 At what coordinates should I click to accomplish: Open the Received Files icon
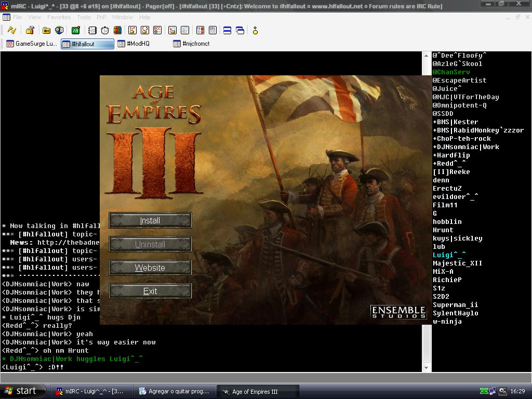[172, 31]
